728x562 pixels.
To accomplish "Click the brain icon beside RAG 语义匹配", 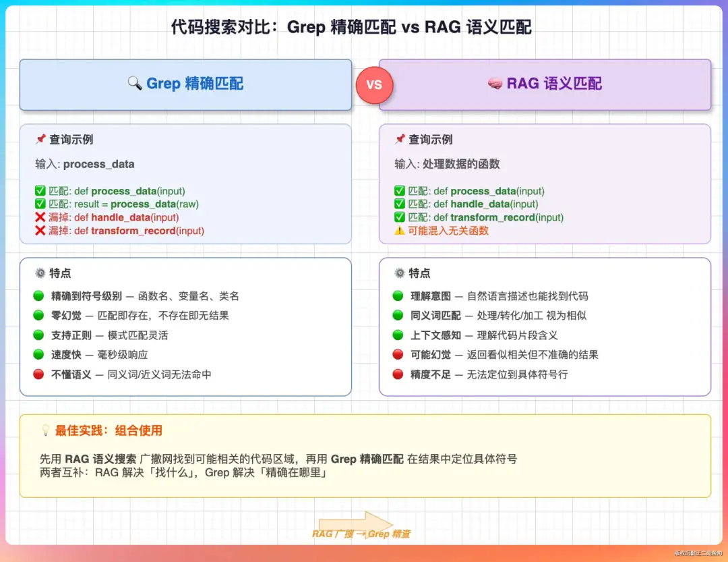I will 495,83.
